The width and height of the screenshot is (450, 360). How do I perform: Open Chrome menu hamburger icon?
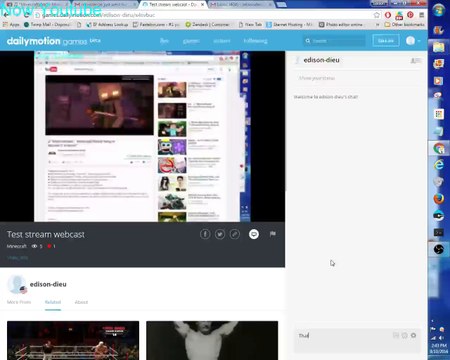[422, 15]
